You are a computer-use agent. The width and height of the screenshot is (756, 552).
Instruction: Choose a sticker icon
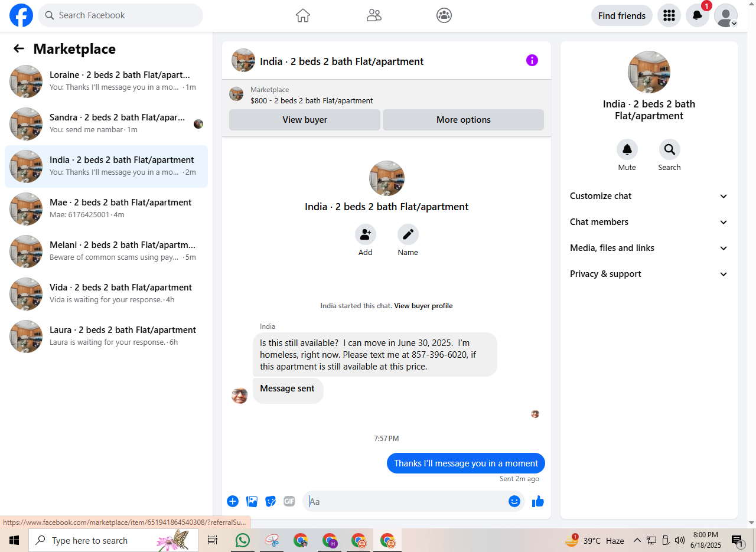pos(271,501)
